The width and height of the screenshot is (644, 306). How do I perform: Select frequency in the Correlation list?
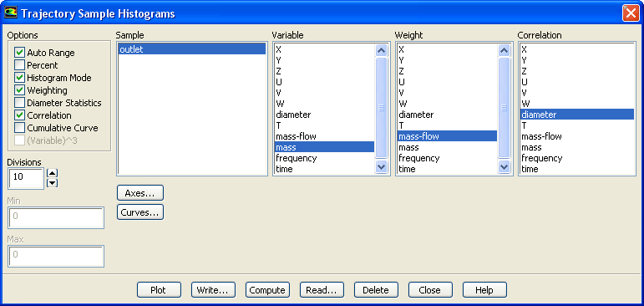pos(577,158)
